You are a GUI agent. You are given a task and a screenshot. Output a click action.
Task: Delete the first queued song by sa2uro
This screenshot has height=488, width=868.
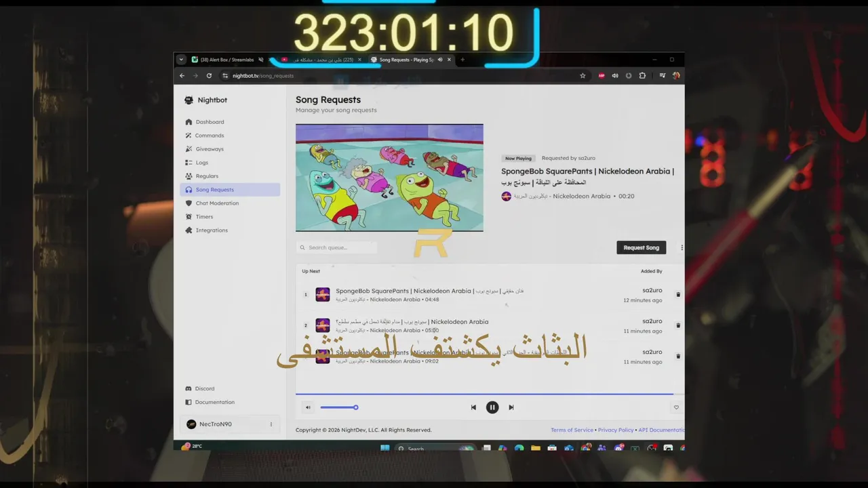pyautogui.click(x=678, y=295)
